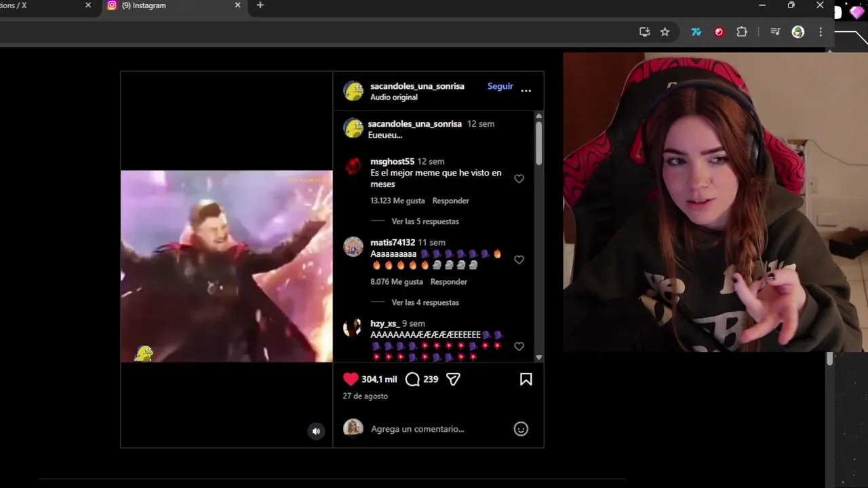Click the comment box user avatar
The width and height of the screenshot is (868, 488).
353,428
